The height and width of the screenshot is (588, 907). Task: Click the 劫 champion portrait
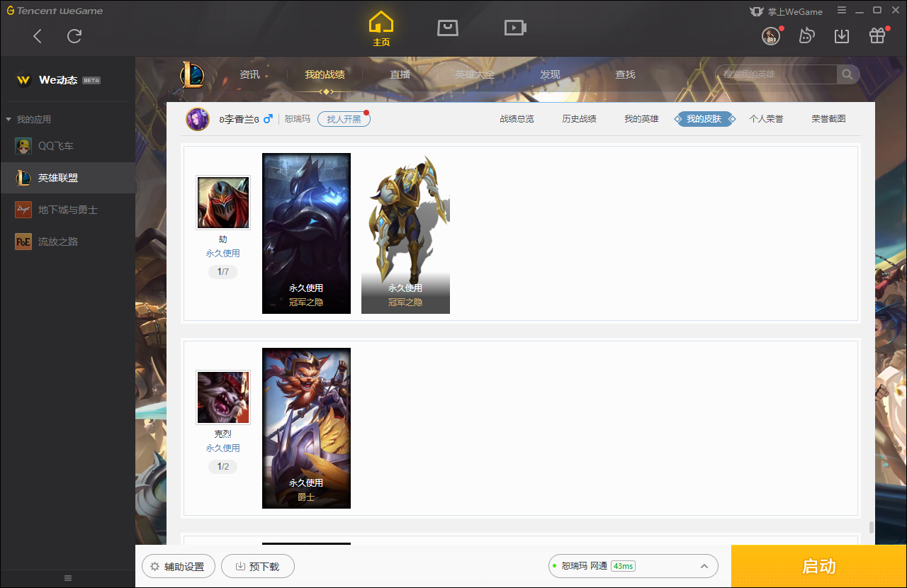pyautogui.click(x=223, y=203)
